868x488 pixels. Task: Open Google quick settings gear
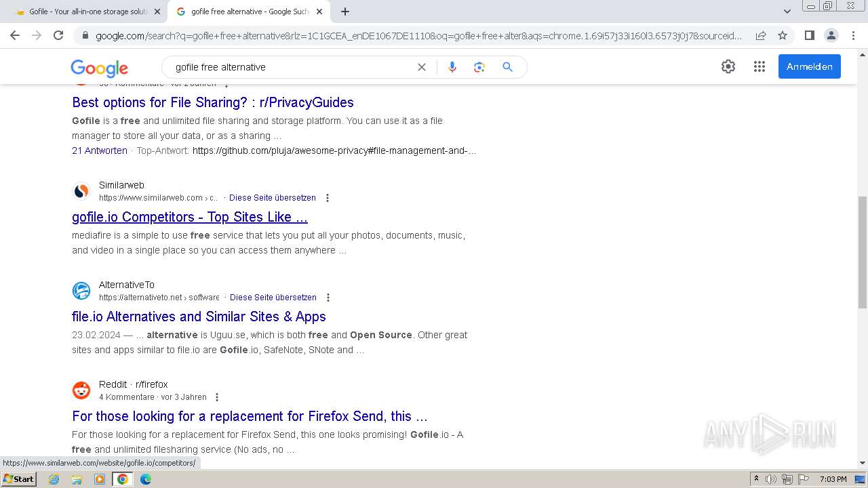(728, 66)
